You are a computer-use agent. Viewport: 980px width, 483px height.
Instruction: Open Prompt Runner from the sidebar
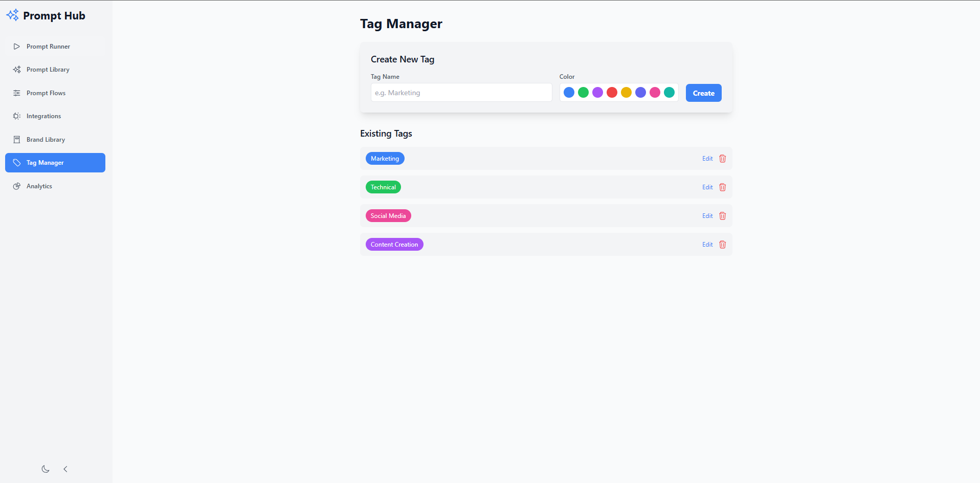click(48, 47)
